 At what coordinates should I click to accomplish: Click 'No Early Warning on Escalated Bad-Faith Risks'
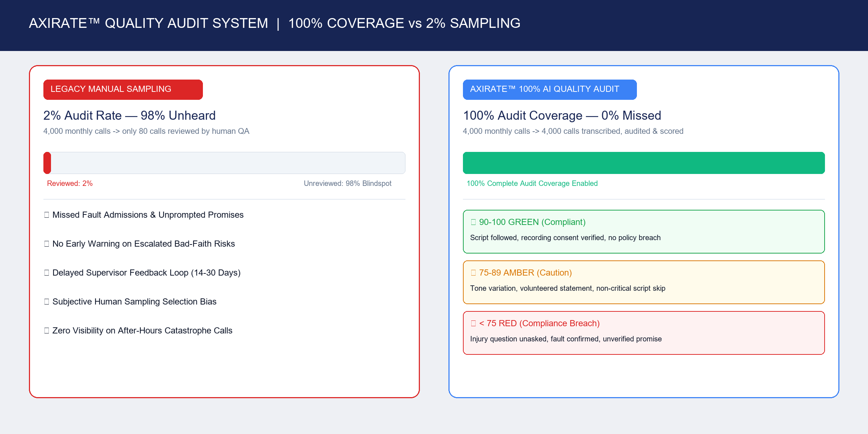coord(144,244)
